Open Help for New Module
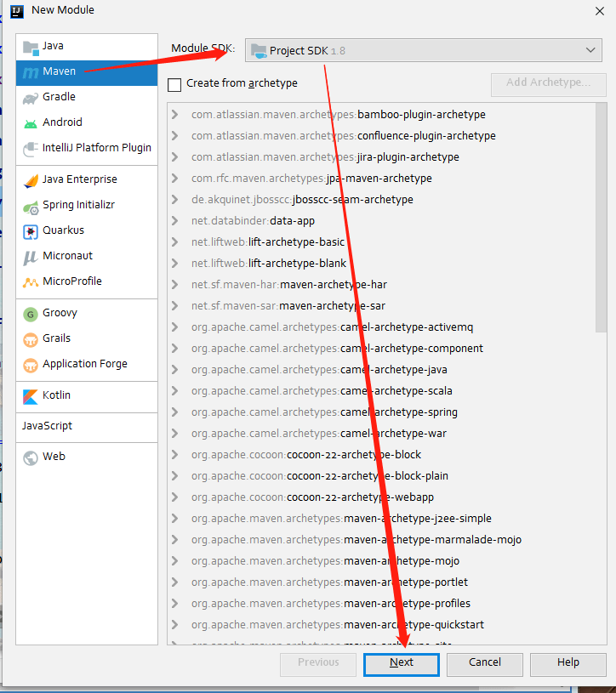Image resolution: width=616 pixels, height=693 pixels. [x=568, y=664]
